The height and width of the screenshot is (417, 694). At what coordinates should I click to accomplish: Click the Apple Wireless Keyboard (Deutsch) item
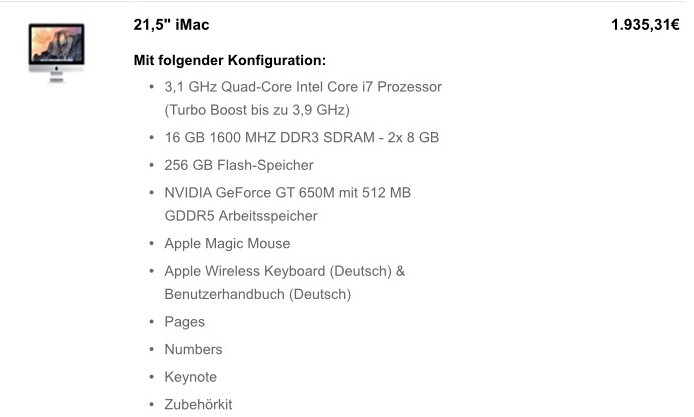pyautogui.click(x=284, y=271)
